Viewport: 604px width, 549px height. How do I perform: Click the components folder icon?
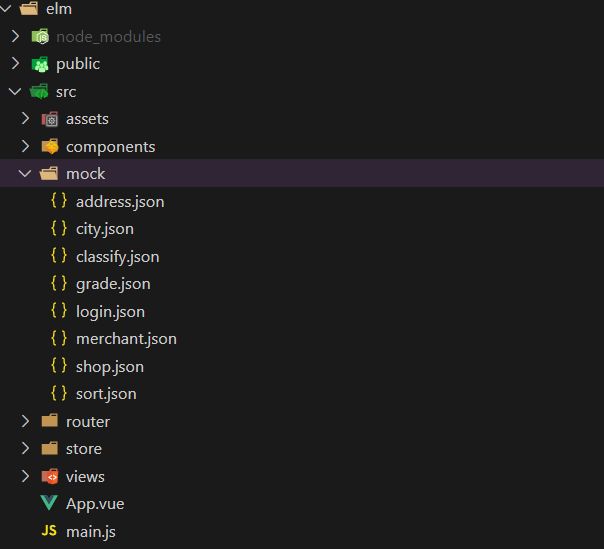pyautogui.click(x=50, y=146)
